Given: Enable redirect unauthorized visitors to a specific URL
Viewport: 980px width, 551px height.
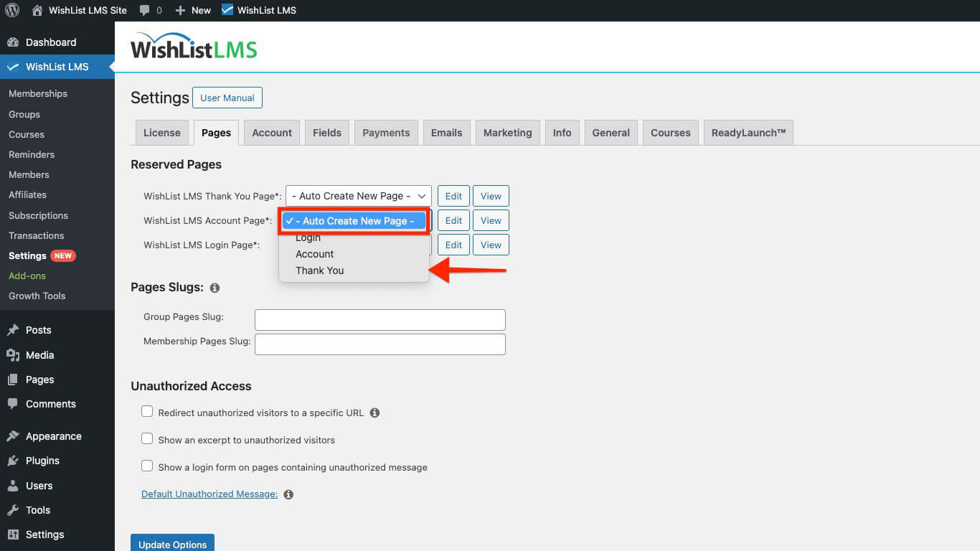Looking at the screenshot, I should (147, 411).
